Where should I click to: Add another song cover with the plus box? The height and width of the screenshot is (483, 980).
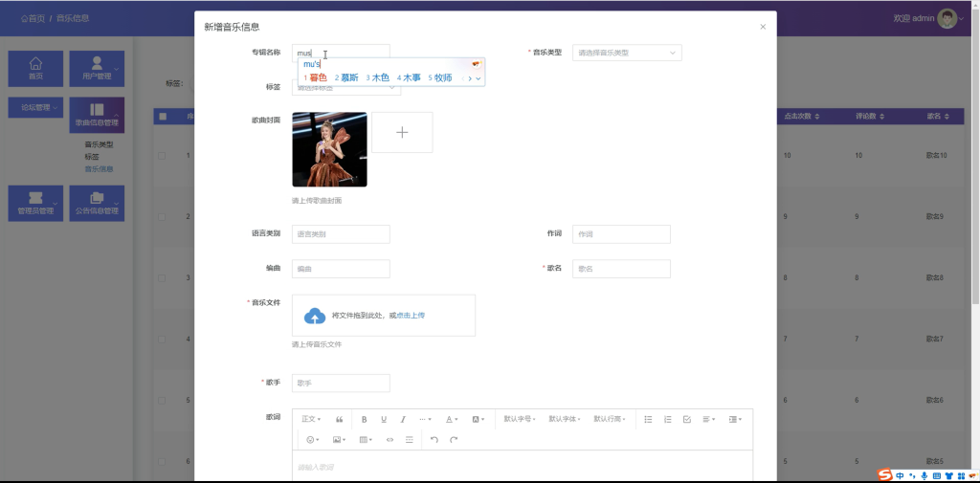(402, 132)
